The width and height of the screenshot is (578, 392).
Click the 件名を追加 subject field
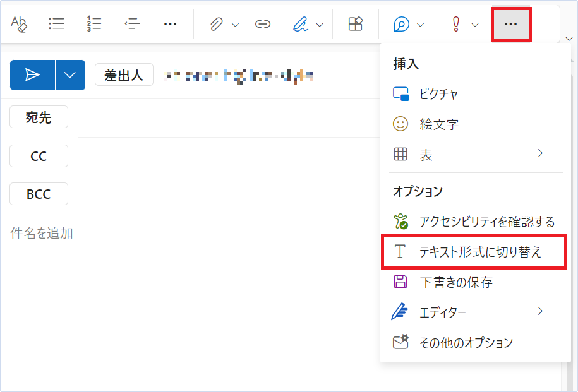tap(191, 233)
